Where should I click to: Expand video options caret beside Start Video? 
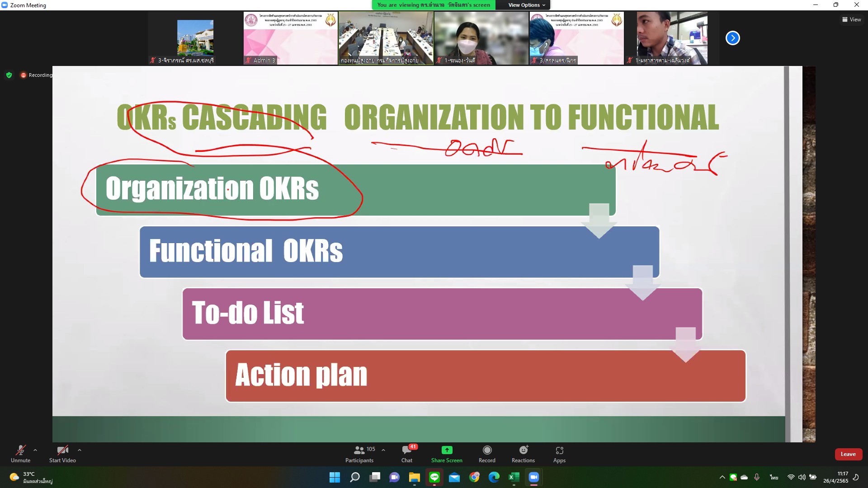(80, 450)
